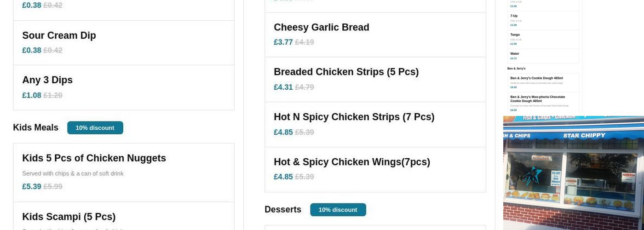Click the Desserts section heading

tap(283, 210)
